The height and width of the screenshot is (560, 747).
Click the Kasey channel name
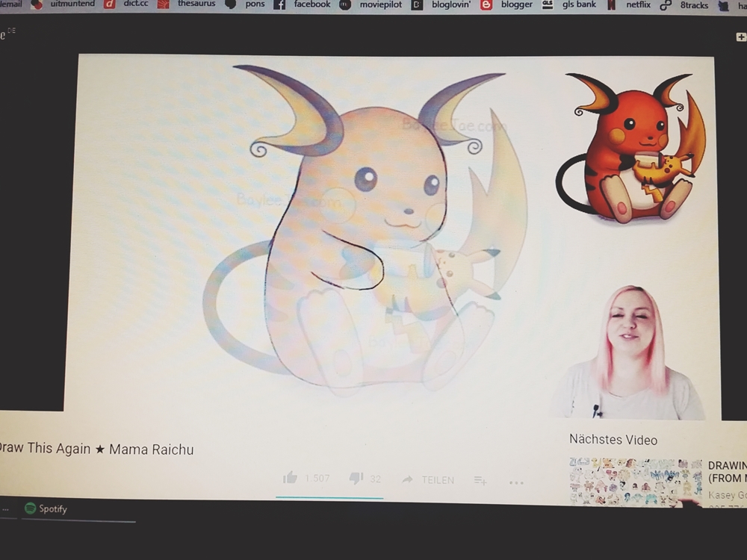(x=727, y=495)
